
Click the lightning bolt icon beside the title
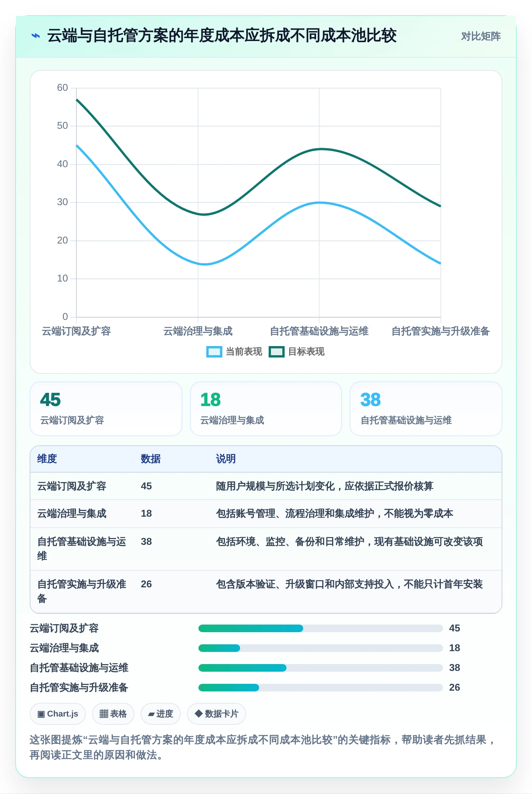click(35, 36)
